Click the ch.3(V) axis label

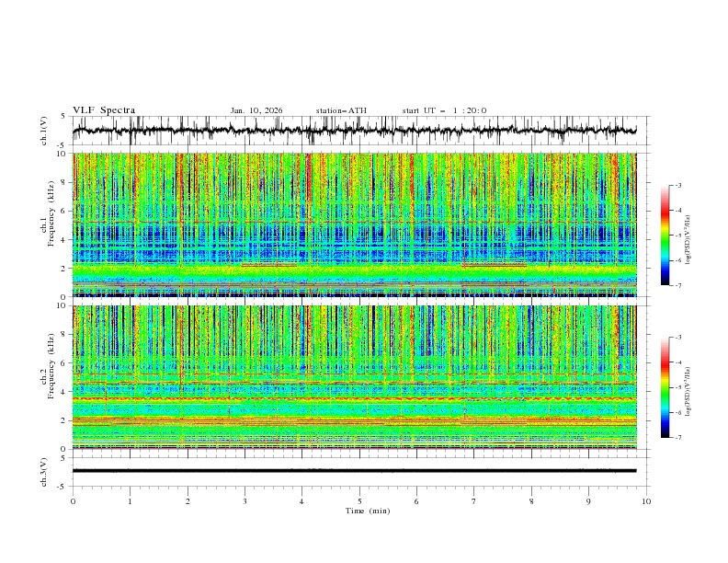44,470
